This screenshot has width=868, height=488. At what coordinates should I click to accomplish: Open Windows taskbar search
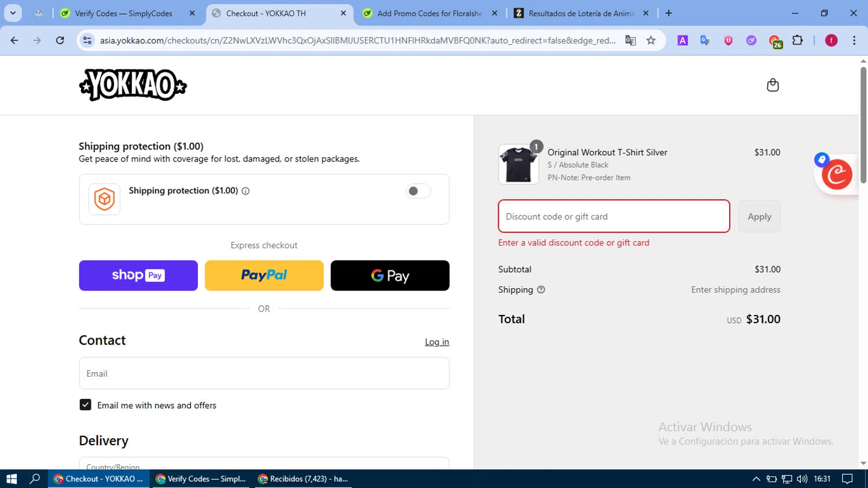(35, 479)
